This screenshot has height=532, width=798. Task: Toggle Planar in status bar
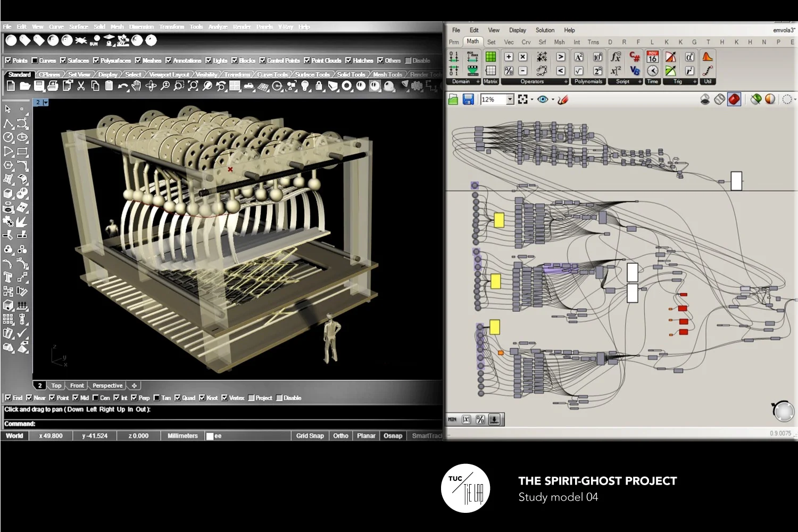[366, 436]
